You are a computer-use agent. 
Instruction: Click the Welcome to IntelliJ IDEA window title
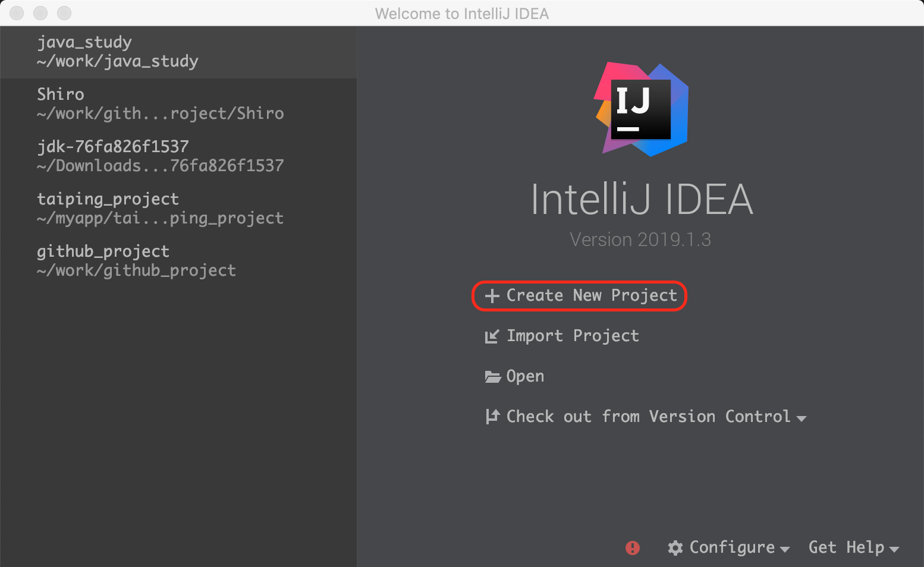pos(462,14)
